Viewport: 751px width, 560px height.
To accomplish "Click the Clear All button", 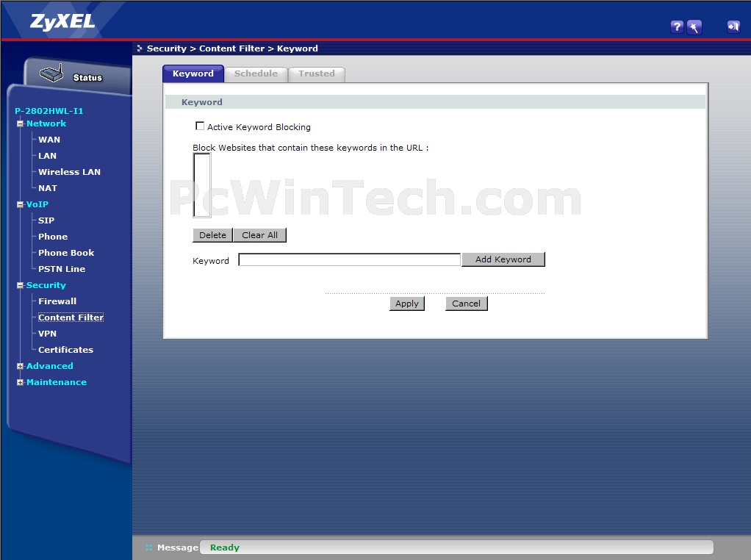I will [x=259, y=235].
